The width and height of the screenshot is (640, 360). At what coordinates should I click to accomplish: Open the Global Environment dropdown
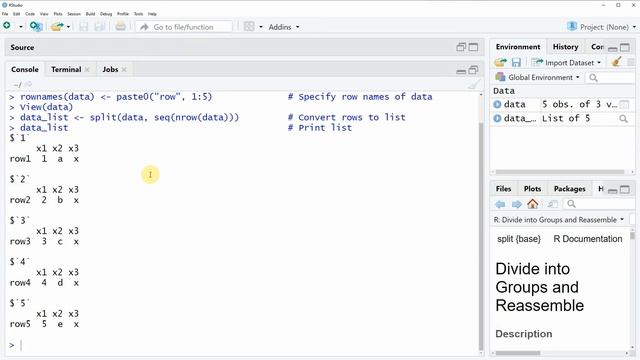click(x=537, y=77)
